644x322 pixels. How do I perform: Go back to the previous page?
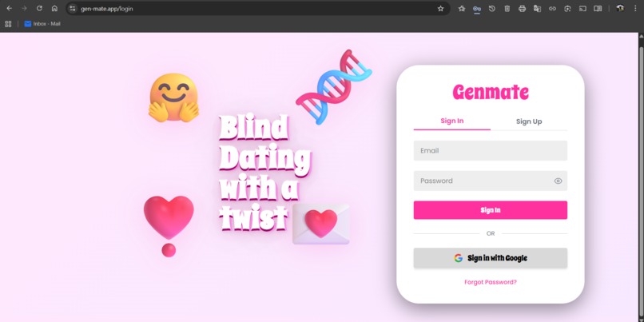(9, 8)
